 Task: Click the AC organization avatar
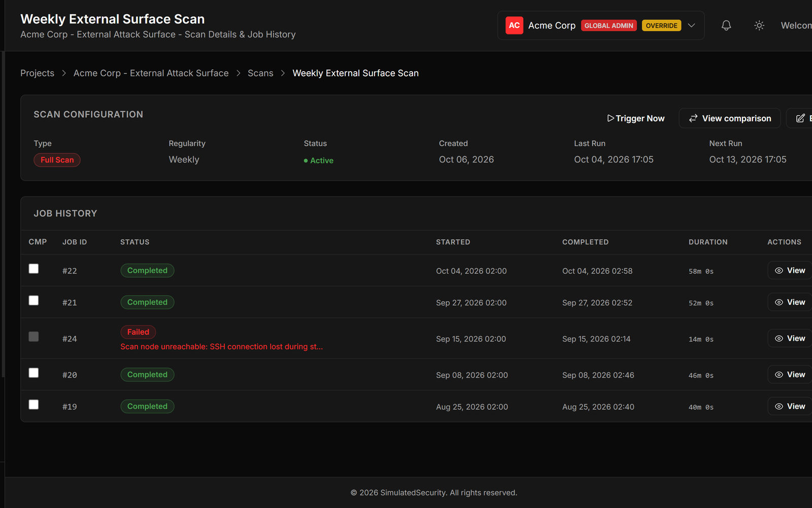pyautogui.click(x=514, y=25)
